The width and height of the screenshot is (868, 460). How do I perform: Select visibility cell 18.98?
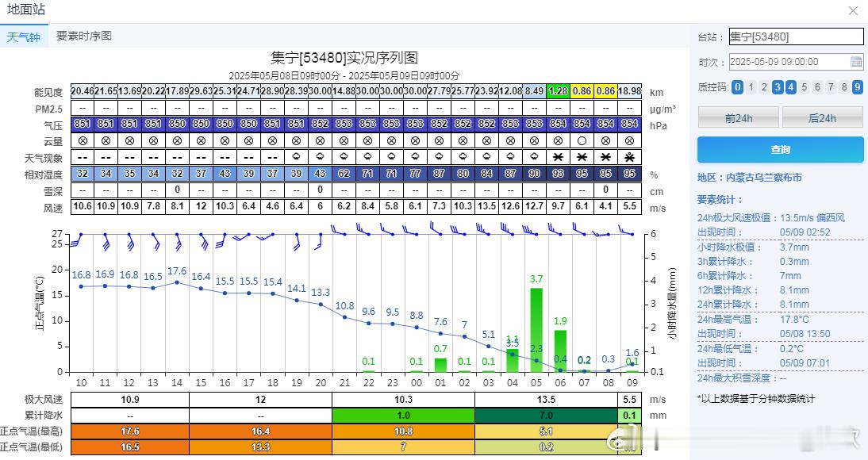coord(629,91)
